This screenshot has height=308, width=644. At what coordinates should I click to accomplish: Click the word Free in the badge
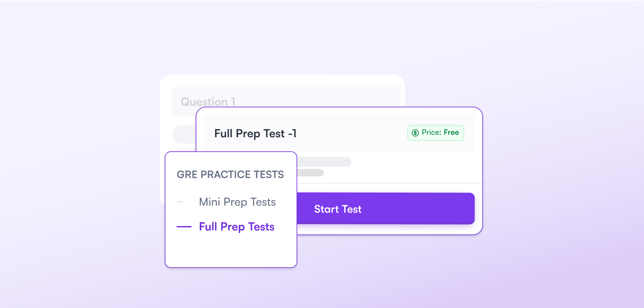451,133
